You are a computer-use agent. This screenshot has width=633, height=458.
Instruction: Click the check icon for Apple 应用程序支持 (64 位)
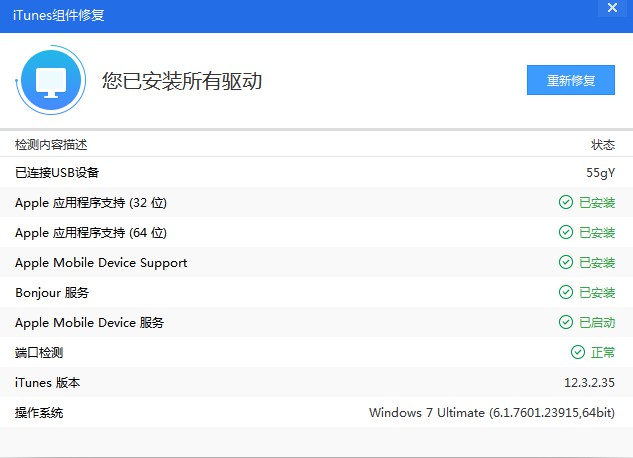566,232
